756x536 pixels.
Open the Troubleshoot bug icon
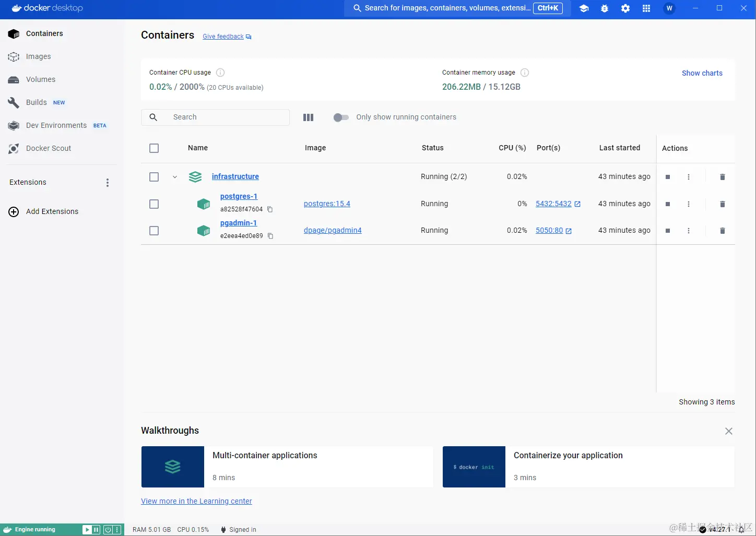(x=605, y=8)
